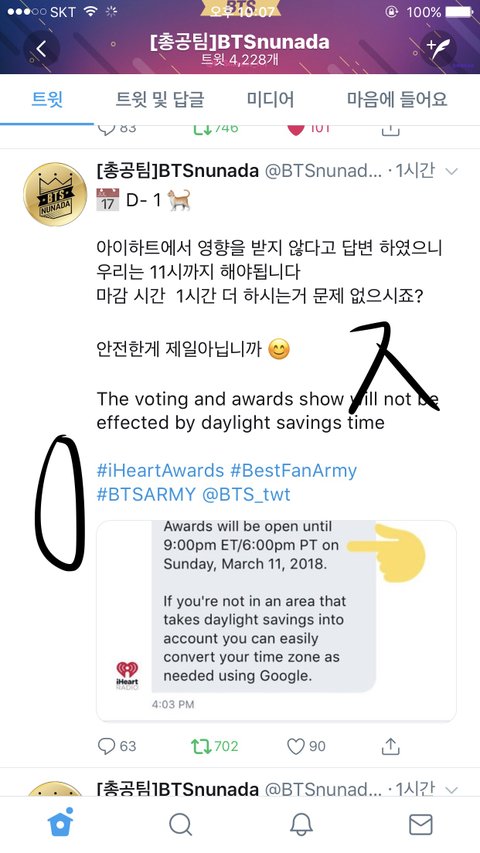The width and height of the screenshot is (480, 853).
Task: Expand the bottom tweet options chevron
Action: [451, 789]
